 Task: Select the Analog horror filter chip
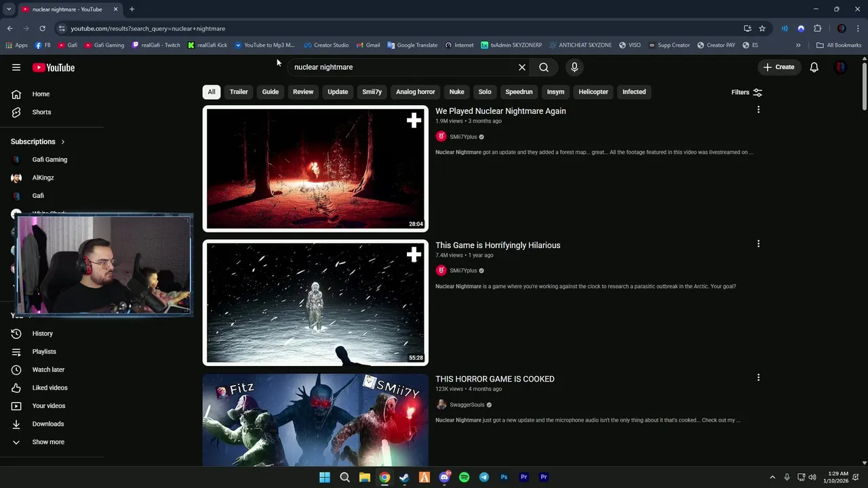coord(416,92)
